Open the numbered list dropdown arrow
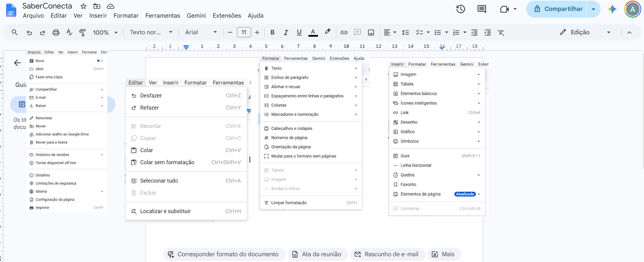Screen dimensions: 644x262 [465, 33]
